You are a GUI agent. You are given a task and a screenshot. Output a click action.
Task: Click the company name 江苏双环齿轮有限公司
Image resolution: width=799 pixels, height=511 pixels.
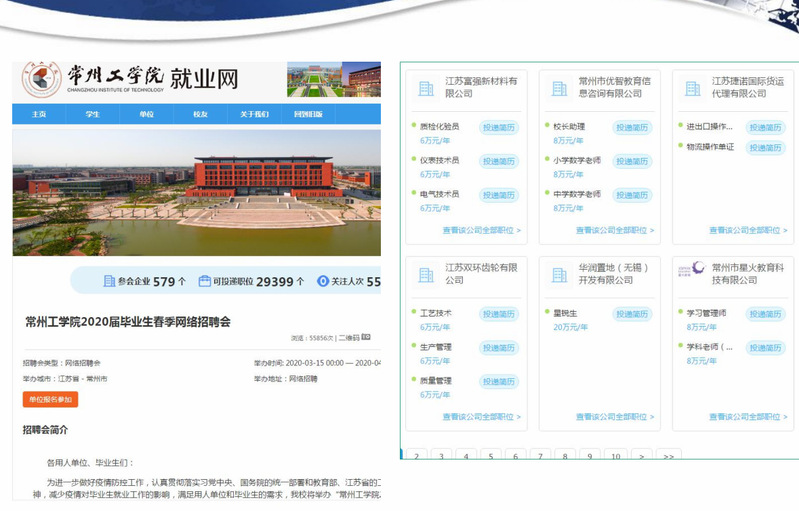pos(481,274)
